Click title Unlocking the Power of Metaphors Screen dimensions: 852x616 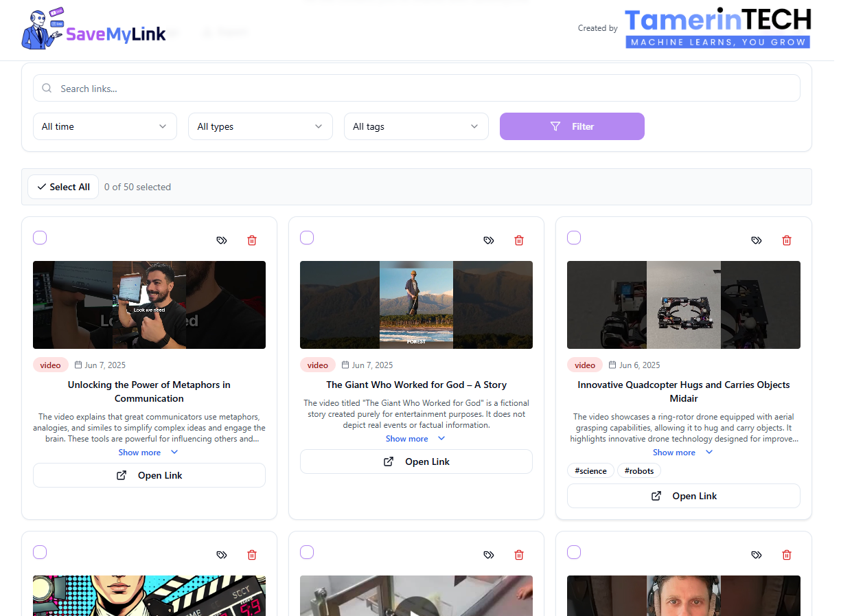(x=149, y=391)
